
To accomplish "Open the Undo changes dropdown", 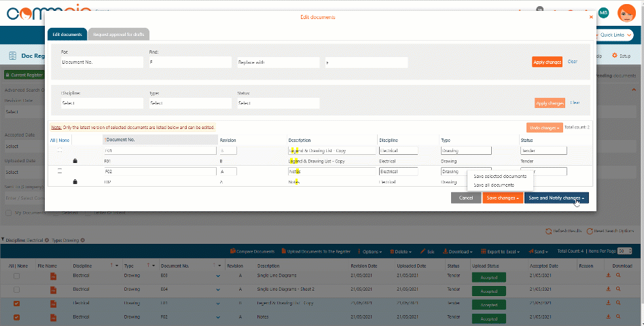I will point(545,128).
